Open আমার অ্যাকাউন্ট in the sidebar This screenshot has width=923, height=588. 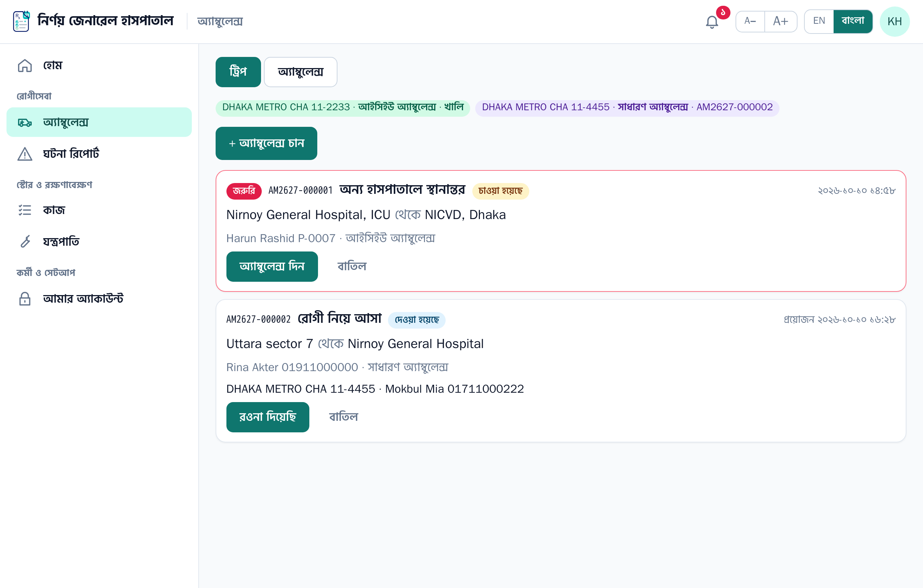click(x=99, y=299)
